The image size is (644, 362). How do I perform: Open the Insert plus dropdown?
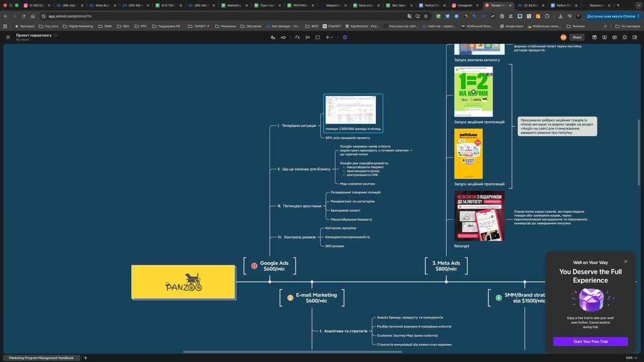point(329,37)
